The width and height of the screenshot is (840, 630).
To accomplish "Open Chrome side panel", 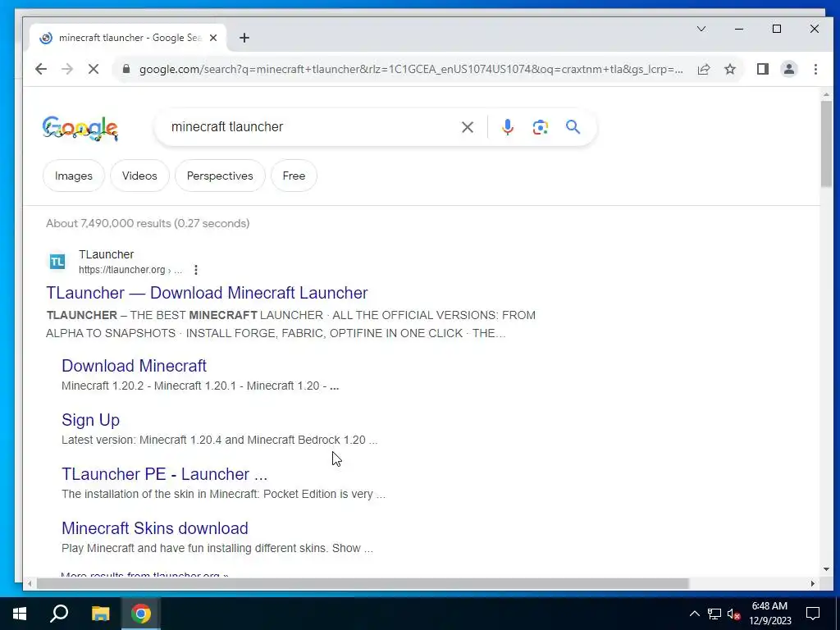I will pos(763,69).
